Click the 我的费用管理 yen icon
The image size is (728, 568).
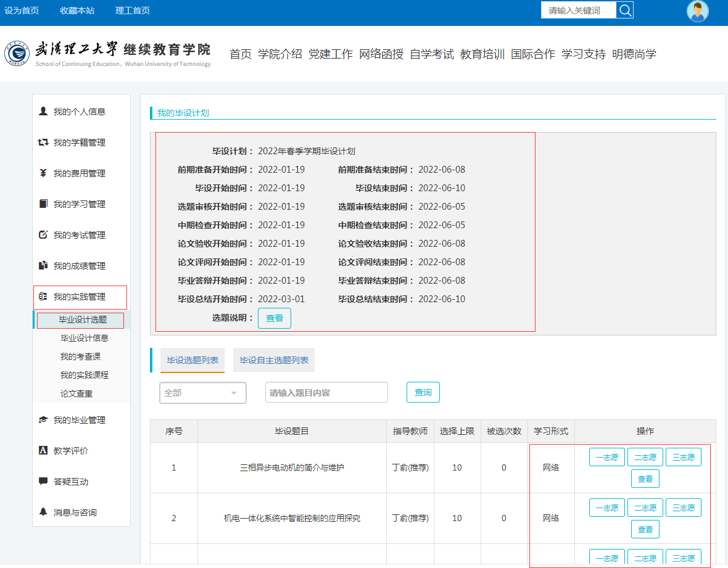(x=43, y=173)
